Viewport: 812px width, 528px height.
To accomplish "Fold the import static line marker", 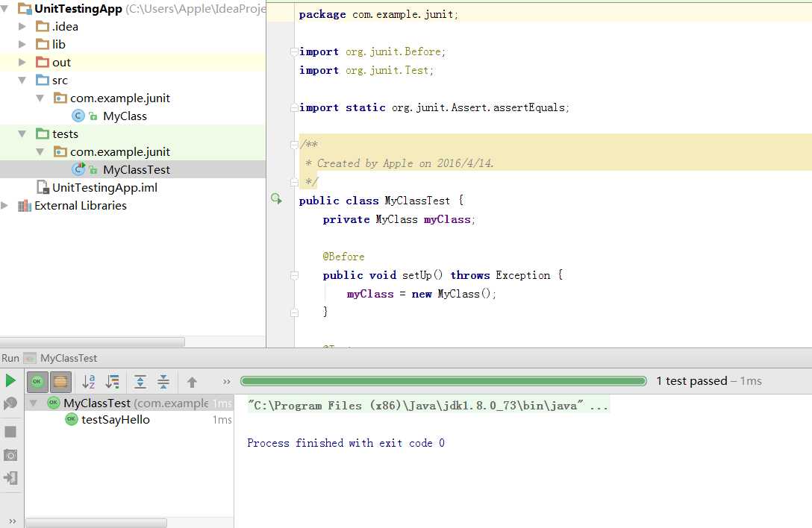I will (294, 107).
